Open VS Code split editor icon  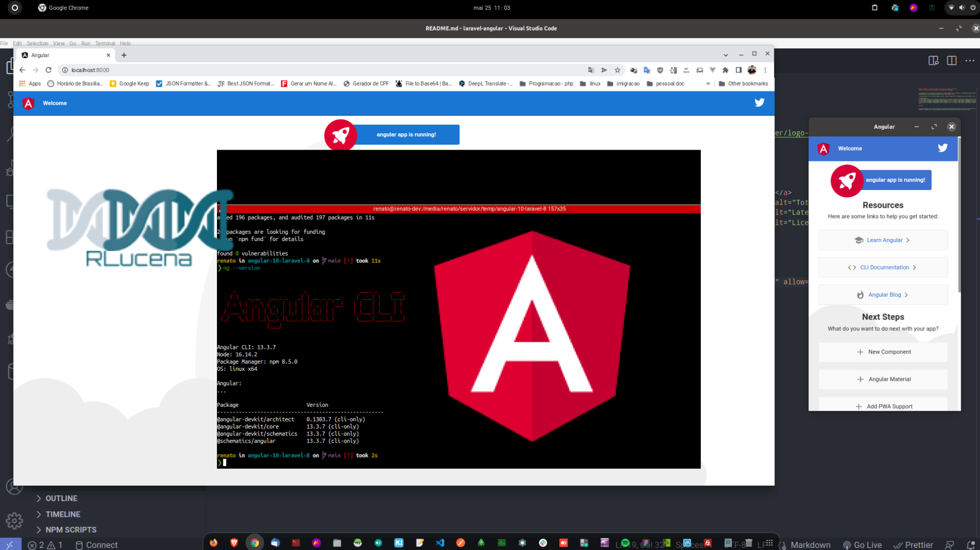click(951, 61)
